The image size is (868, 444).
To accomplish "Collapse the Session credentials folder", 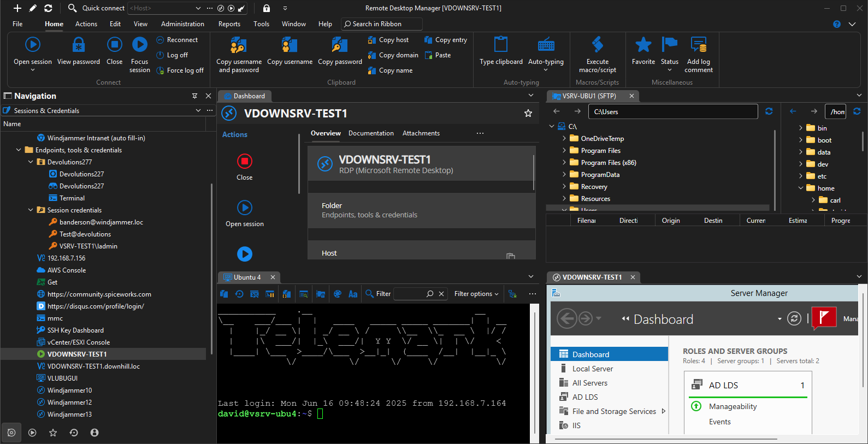I will tap(31, 210).
